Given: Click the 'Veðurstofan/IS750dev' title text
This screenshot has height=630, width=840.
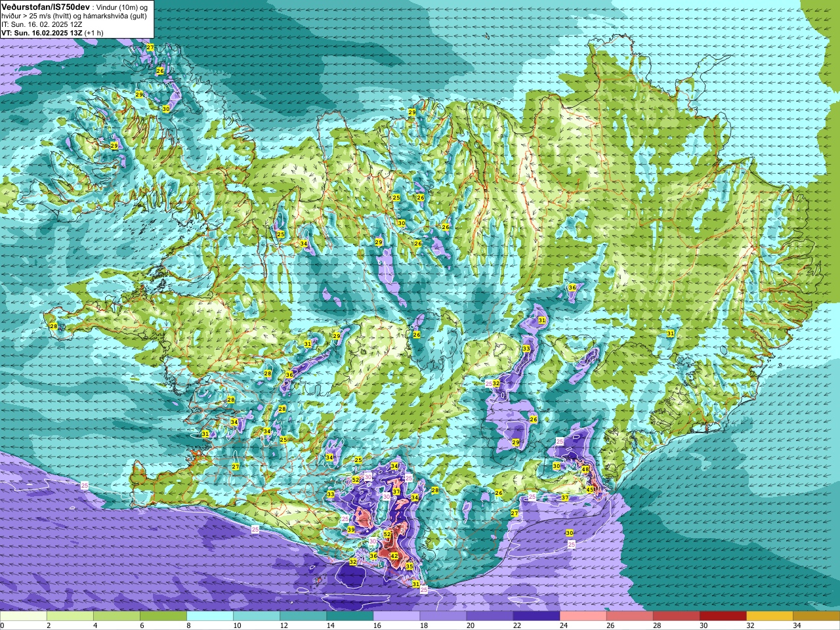Looking at the screenshot, I should pyautogui.click(x=45, y=6).
